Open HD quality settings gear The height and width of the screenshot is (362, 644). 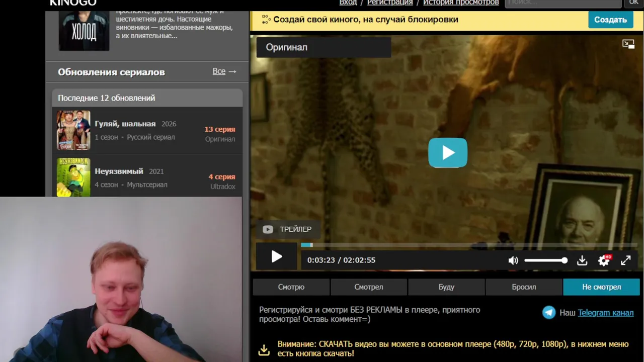click(x=604, y=260)
